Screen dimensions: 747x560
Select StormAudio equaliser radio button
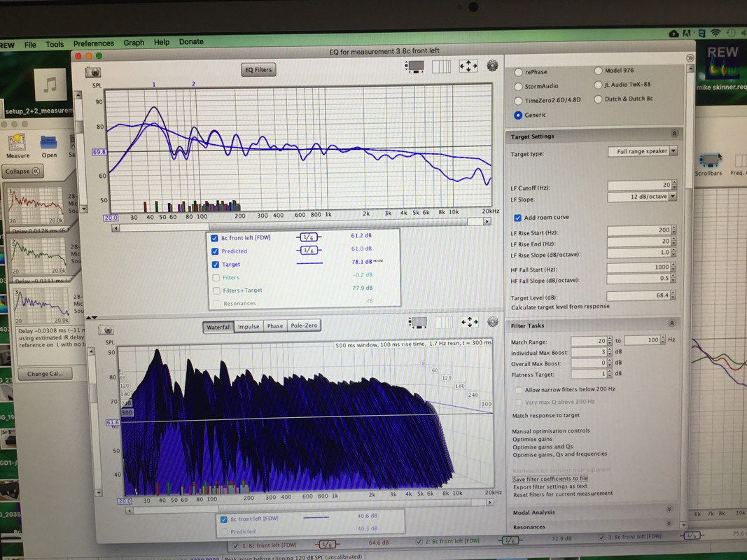point(518,87)
